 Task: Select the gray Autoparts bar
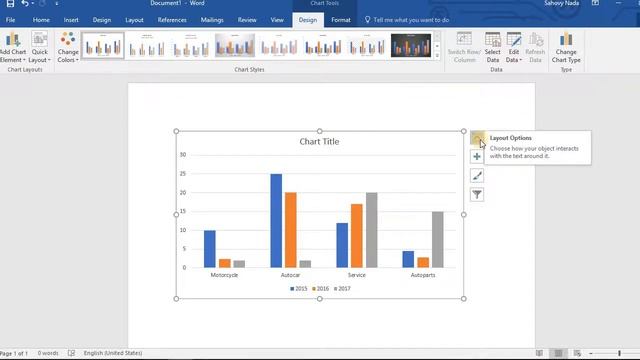coord(438,240)
